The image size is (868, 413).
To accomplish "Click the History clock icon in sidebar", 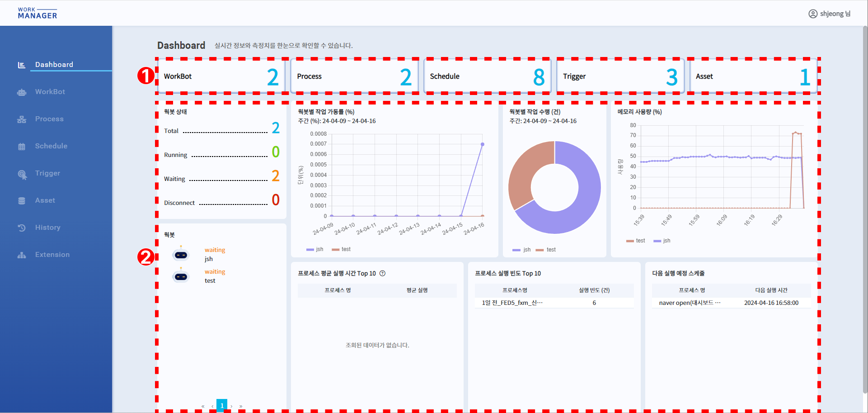I will [22, 228].
